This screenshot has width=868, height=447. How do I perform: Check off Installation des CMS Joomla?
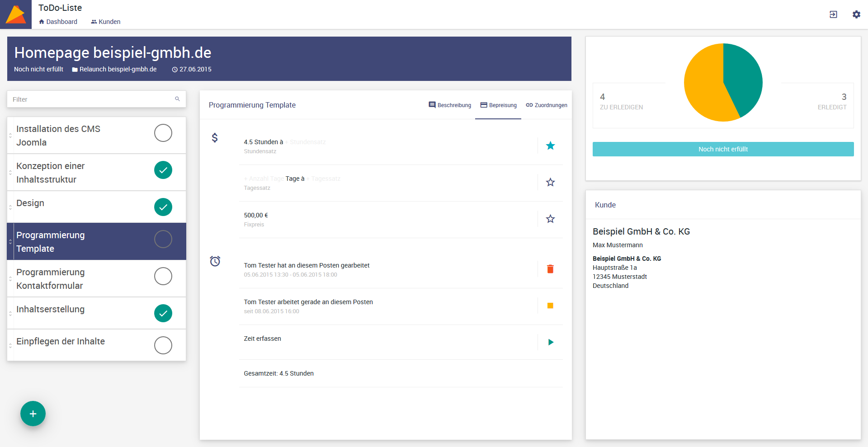(x=163, y=133)
